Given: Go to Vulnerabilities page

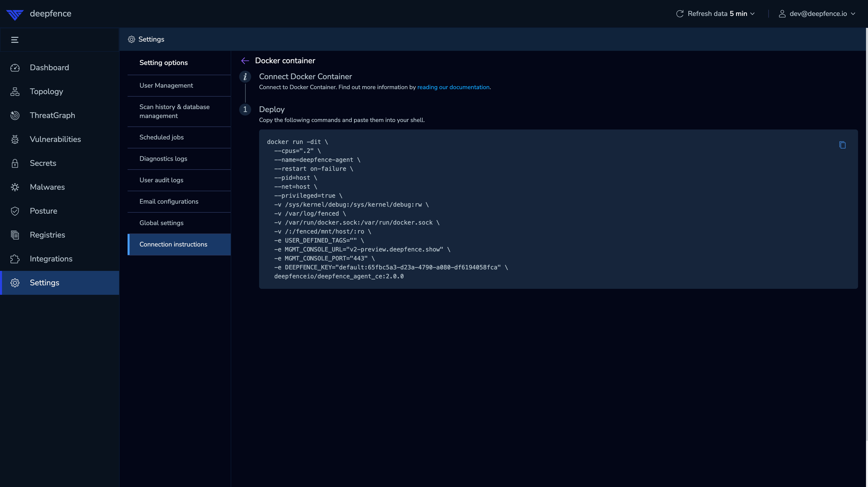Looking at the screenshot, I should [60, 139].
